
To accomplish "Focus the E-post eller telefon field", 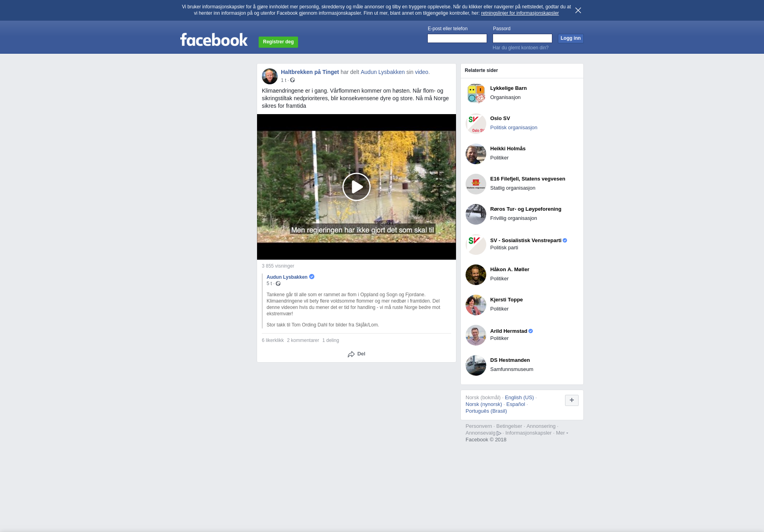I will (x=457, y=38).
